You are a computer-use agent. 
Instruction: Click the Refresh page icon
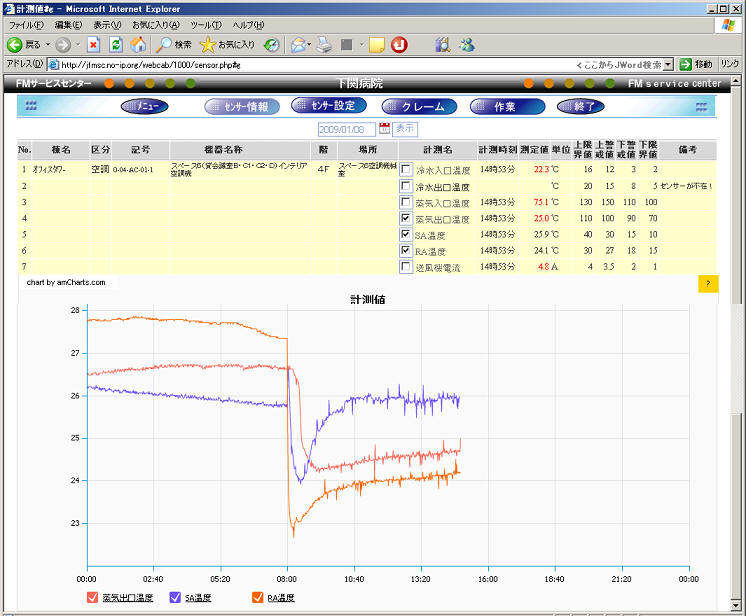[x=116, y=45]
